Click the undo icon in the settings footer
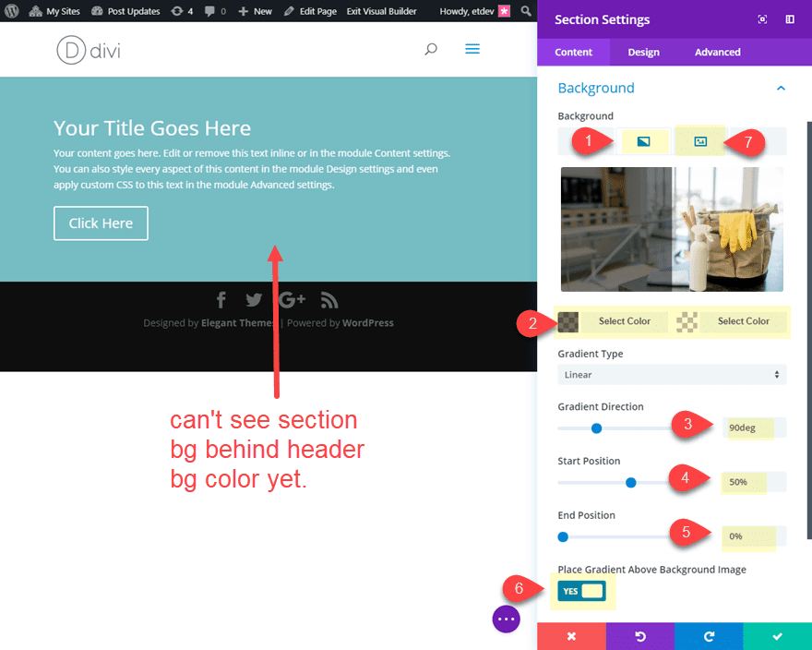 click(639, 636)
